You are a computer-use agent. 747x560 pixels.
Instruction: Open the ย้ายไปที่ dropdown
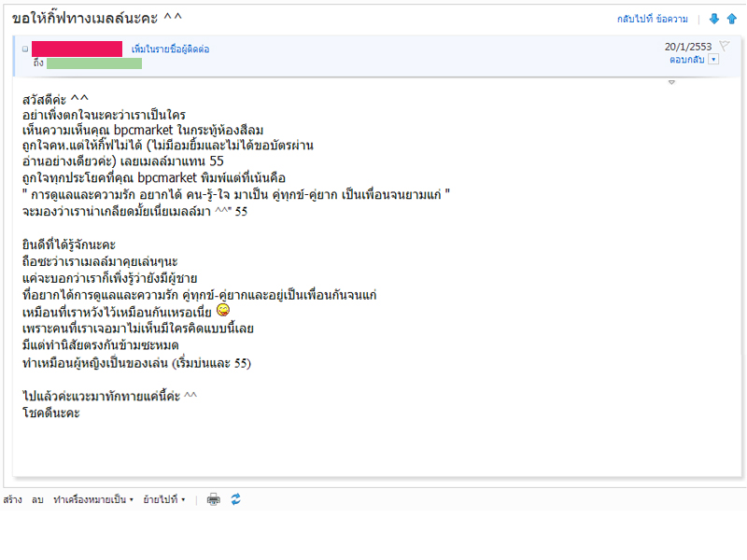pos(164,499)
